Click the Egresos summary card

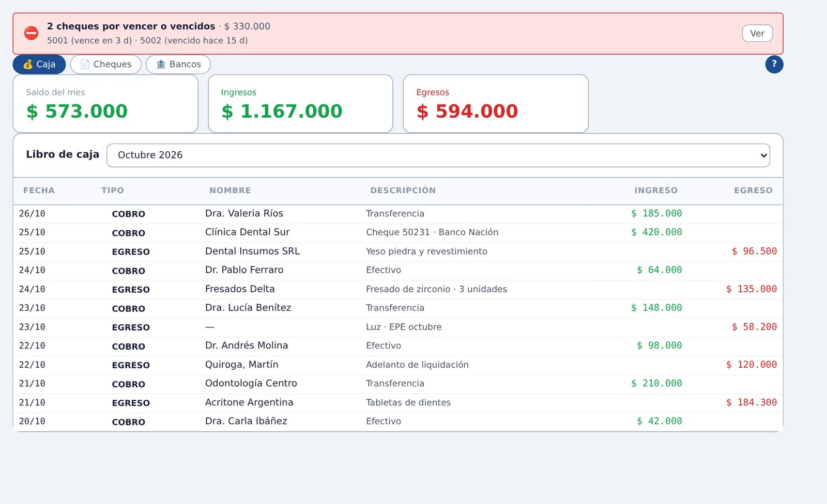coord(496,104)
